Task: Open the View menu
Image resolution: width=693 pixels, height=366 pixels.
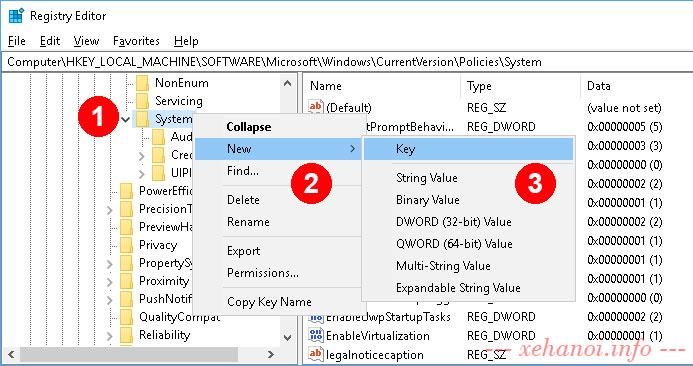Action: (86, 41)
